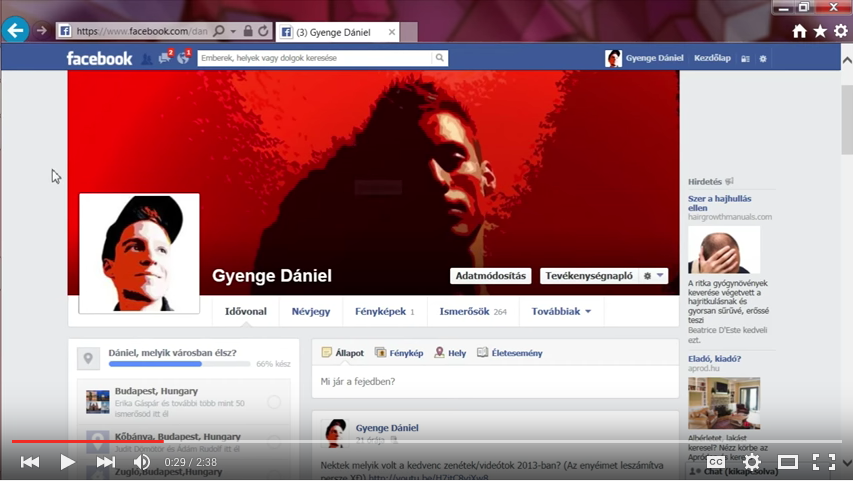853x481 pixels.
Task: Toggle closed captions CC button
Action: (x=716, y=462)
